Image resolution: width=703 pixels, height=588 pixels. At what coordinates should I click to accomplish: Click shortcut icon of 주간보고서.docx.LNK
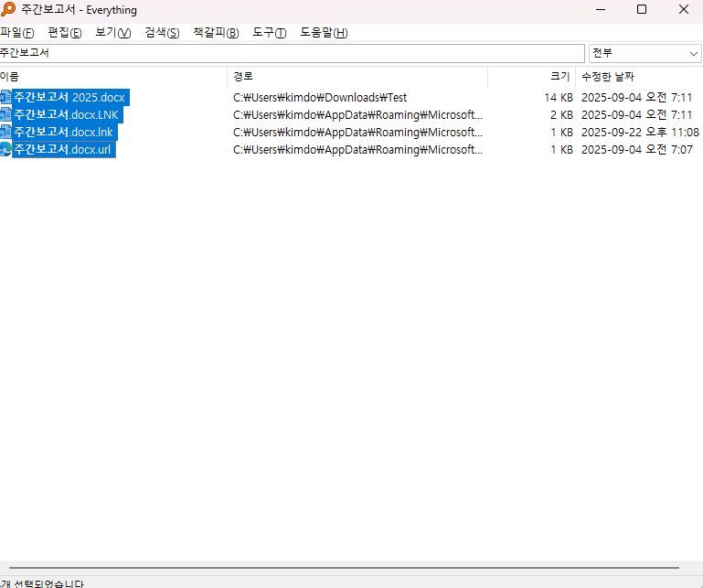click(x=5, y=114)
